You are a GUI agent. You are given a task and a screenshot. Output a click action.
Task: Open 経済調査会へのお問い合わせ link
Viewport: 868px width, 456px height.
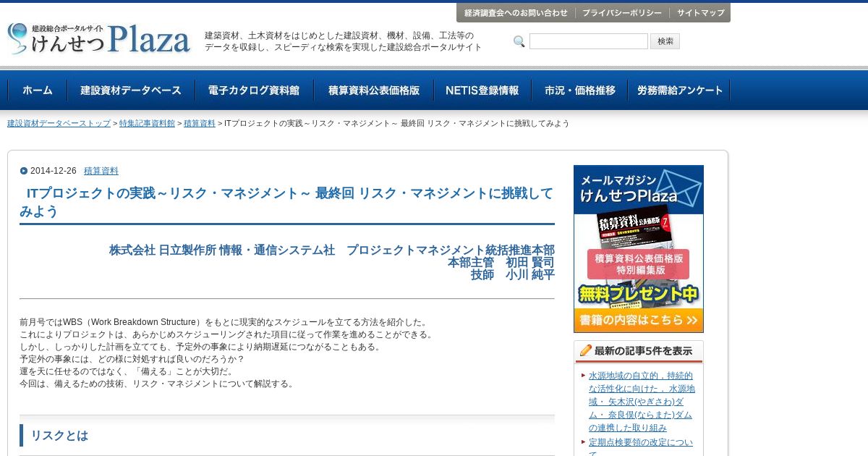tap(516, 13)
